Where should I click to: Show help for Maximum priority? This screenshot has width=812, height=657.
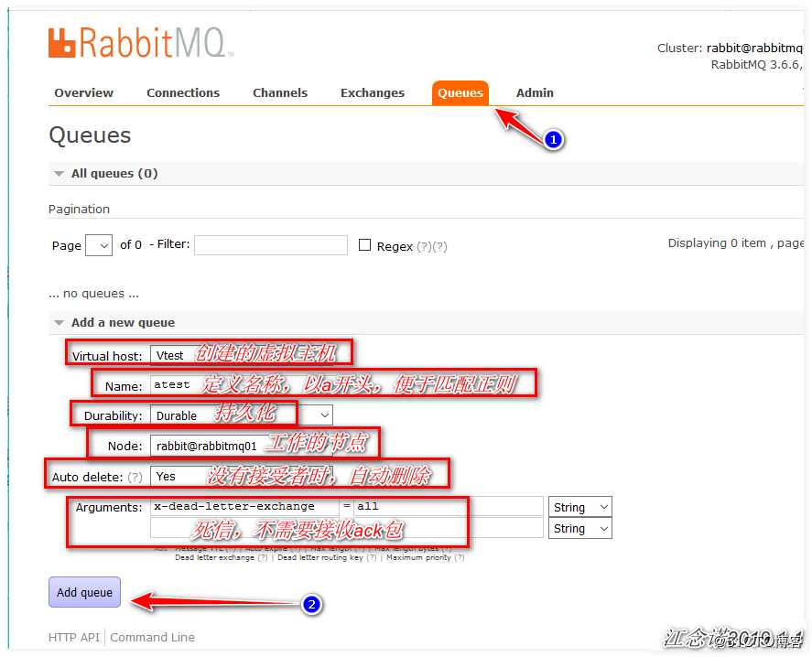point(460,557)
